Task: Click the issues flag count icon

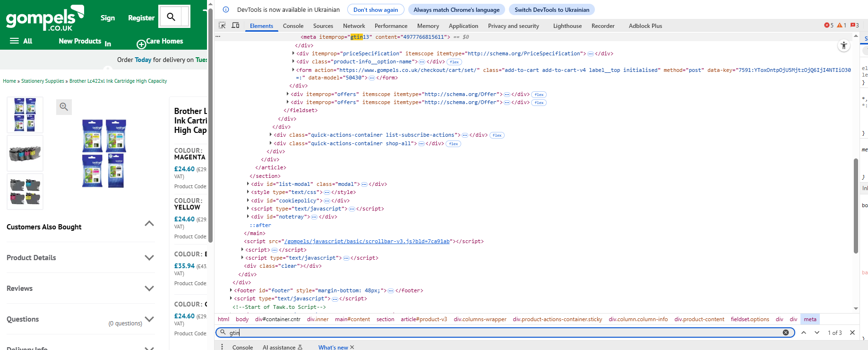Action: pos(855,26)
